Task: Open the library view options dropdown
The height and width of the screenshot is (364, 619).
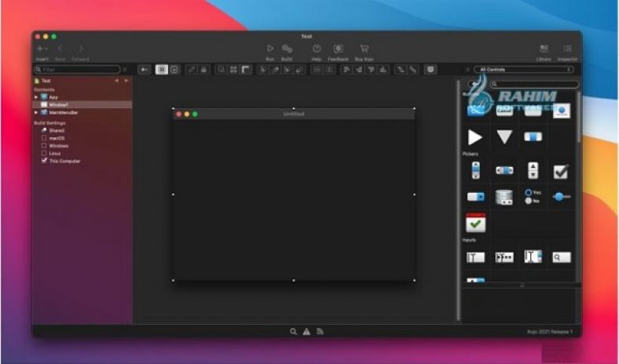Action: tap(475, 84)
